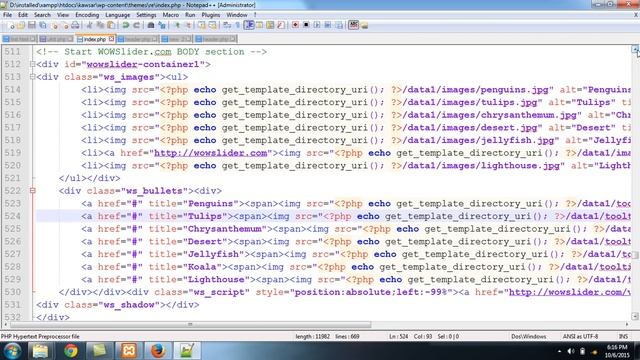
Task: Save the current recorded macro icon
Action: (x=339, y=25)
